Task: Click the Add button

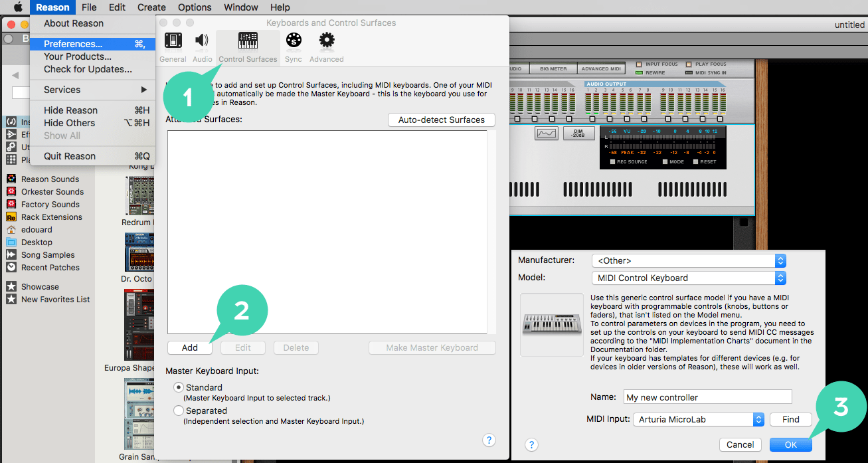Action: click(x=190, y=347)
